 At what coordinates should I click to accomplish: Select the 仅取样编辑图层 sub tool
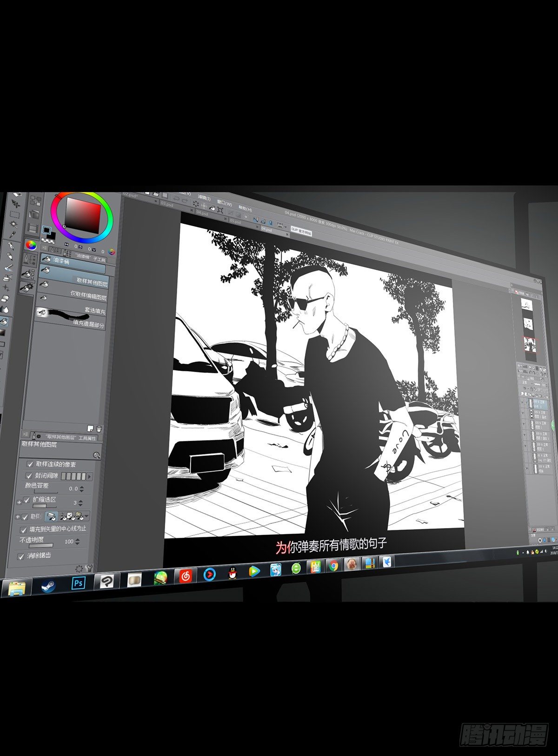click(x=88, y=296)
